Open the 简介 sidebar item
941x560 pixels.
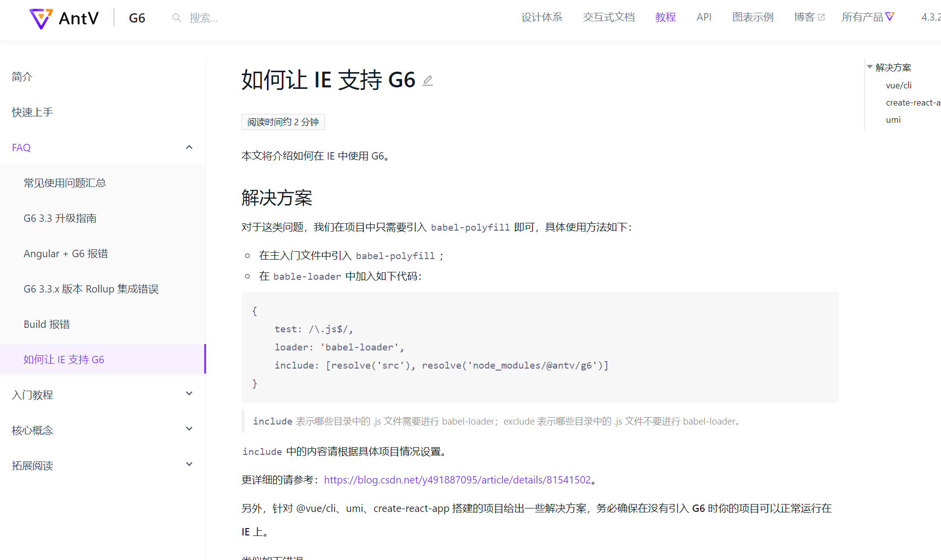pos(22,77)
